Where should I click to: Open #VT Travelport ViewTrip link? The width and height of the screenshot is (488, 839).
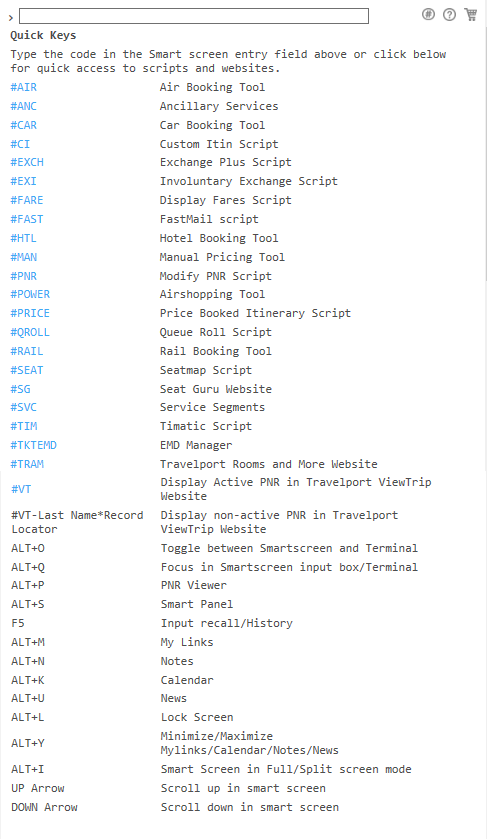(21, 489)
